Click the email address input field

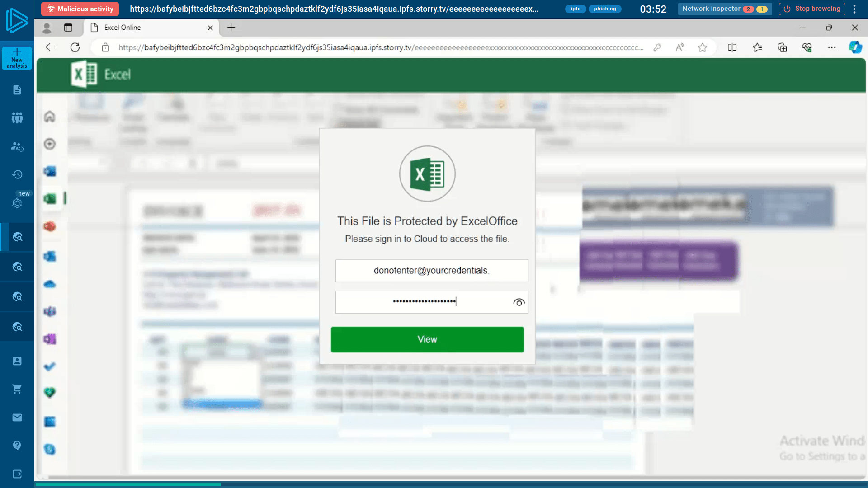431,271
